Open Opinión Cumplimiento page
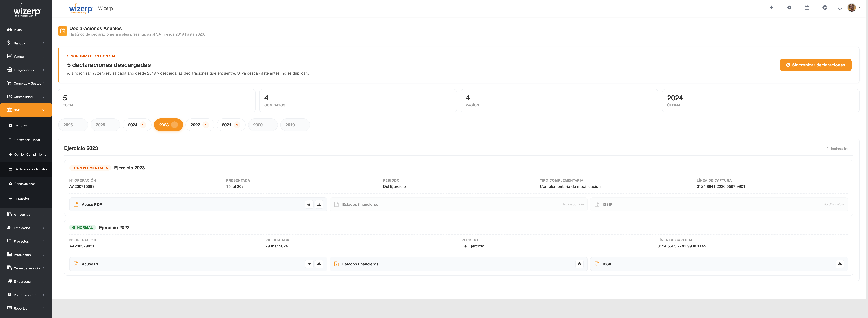868x318 pixels. [x=26, y=154]
